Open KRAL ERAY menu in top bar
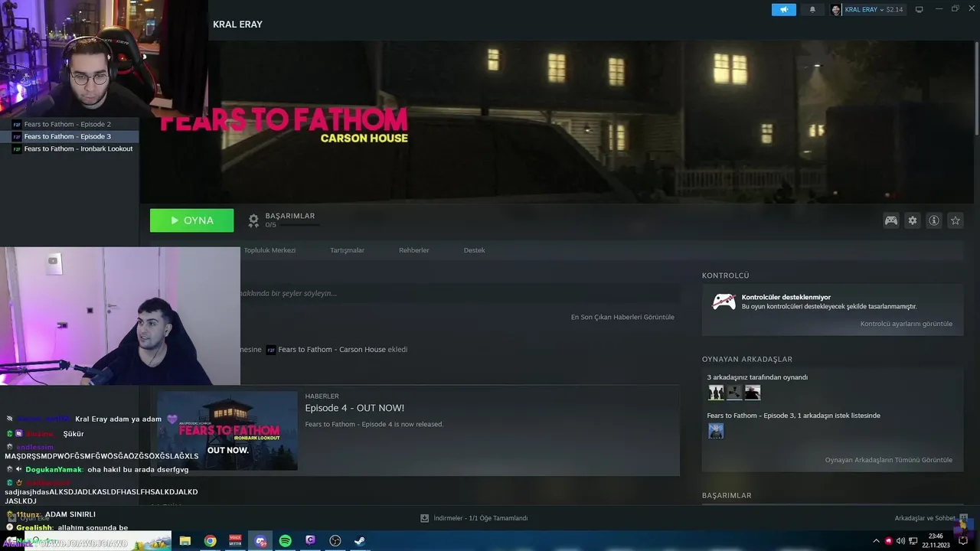980x551 pixels. [237, 24]
